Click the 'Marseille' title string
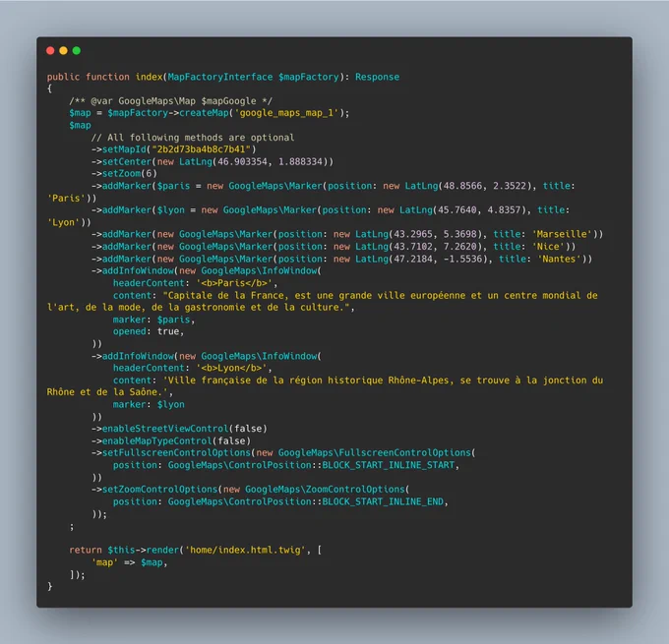 [562, 234]
